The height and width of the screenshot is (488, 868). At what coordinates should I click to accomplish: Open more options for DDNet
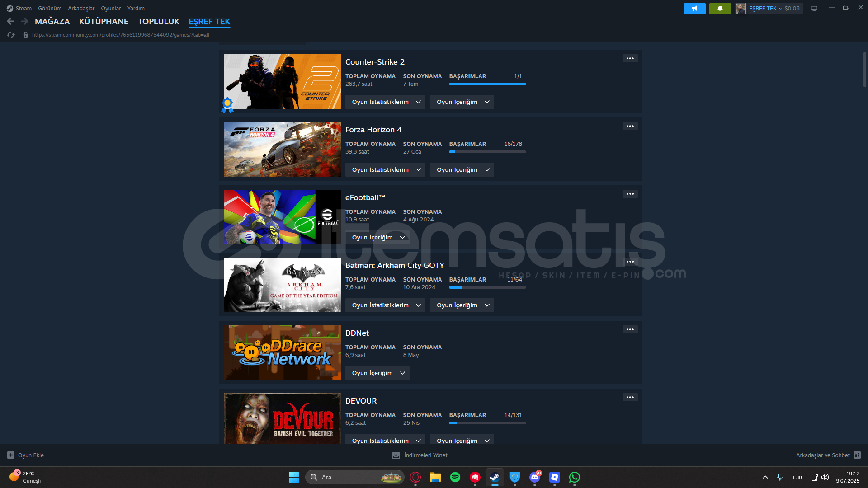(x=630, y=329)
